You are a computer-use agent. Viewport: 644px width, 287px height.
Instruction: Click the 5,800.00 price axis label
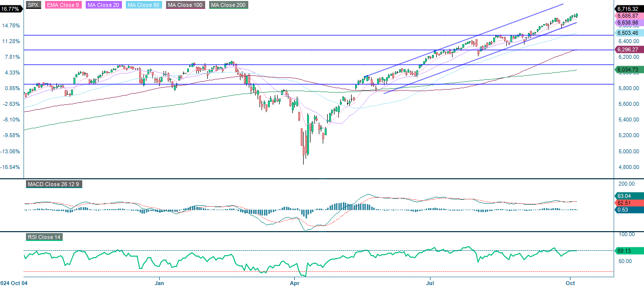[x=628, y=88]
